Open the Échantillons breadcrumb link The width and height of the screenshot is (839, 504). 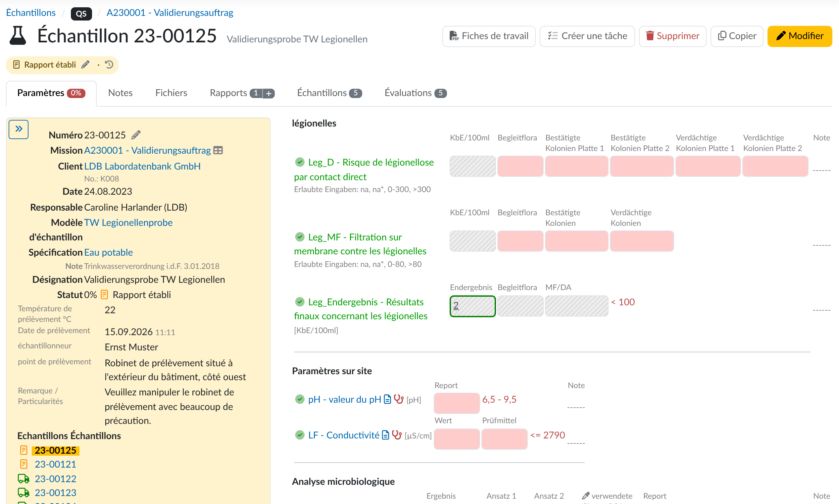31,13
